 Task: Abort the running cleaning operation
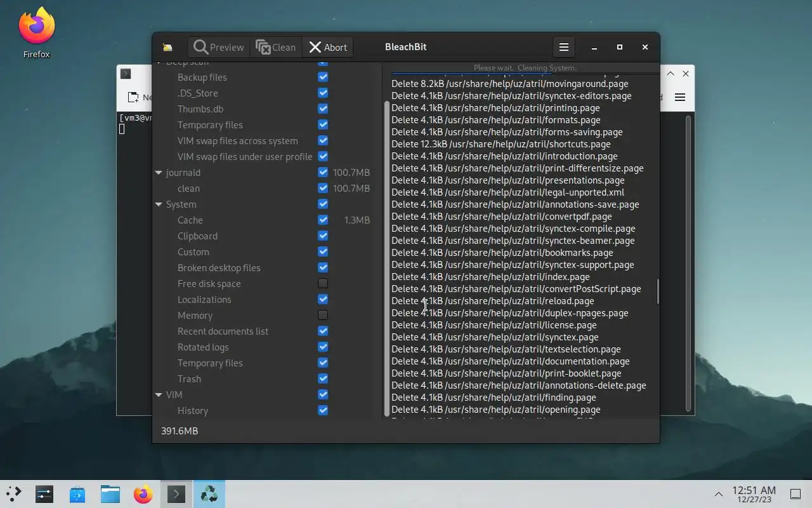(328, 47)
